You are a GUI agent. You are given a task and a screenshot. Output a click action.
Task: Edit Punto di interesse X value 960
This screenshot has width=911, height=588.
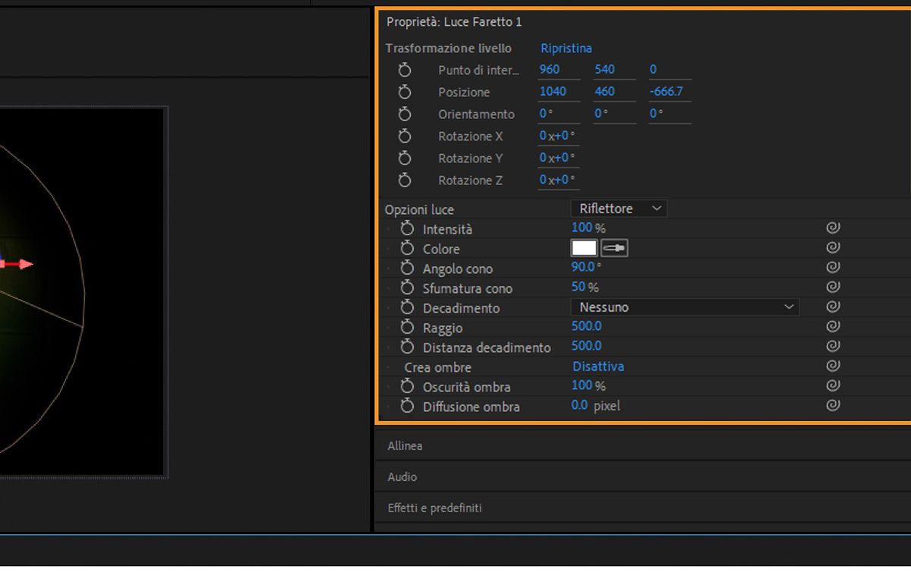550,69
